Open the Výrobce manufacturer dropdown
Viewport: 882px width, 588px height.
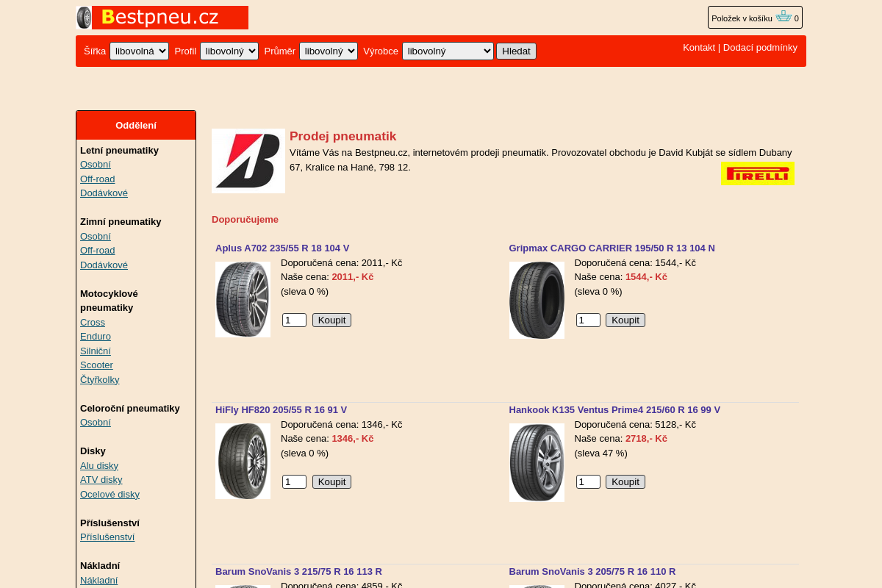(448, 51)
